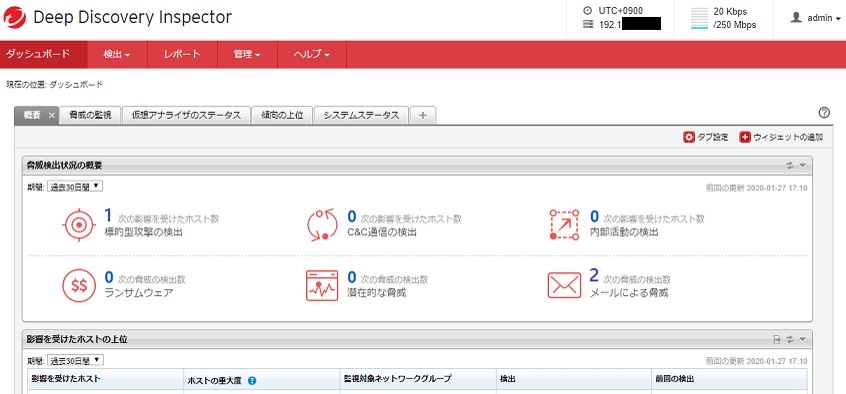
Task: Click the 脅威検出状況の概要 widget title bar
Action: tap(417, 166)
